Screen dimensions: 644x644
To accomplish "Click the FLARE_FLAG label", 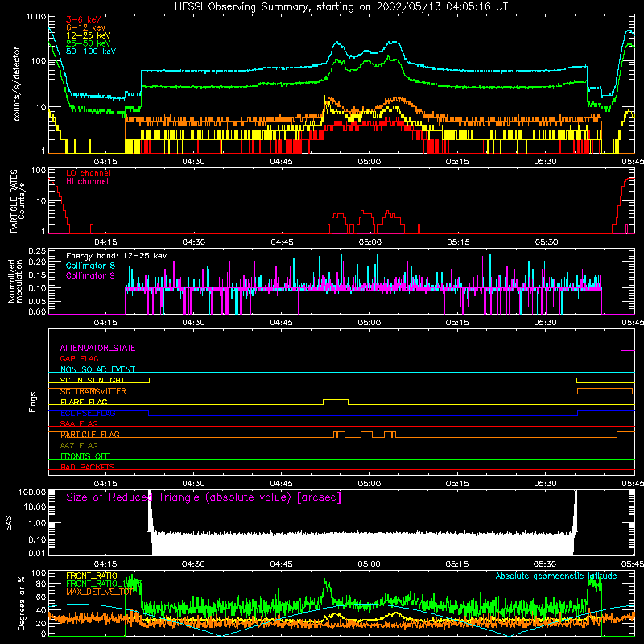I will 84,402.
